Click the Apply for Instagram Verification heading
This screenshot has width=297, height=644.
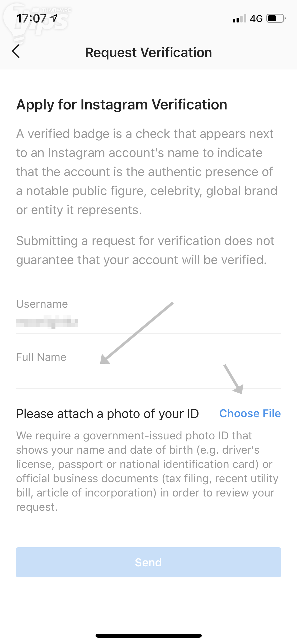pos(122,104)
